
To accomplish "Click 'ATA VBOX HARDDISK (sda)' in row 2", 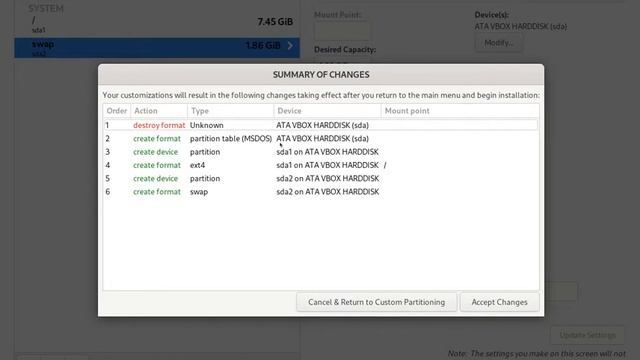I will [322, 139].
